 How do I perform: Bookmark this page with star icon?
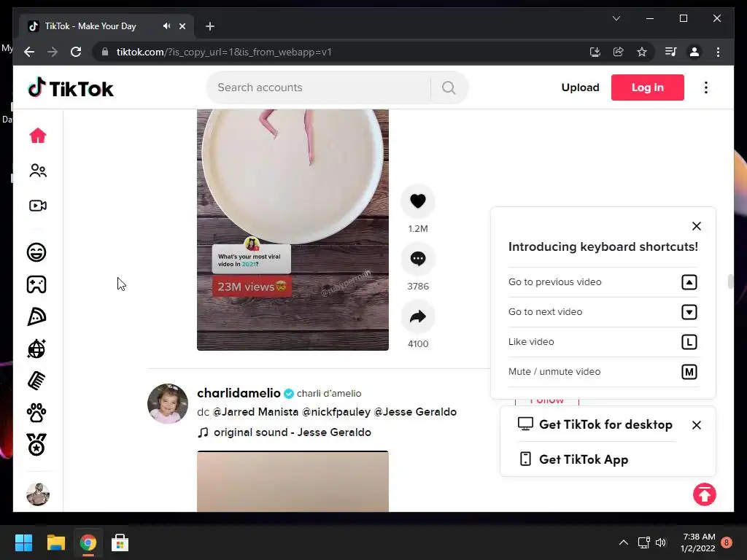point(642,52)
